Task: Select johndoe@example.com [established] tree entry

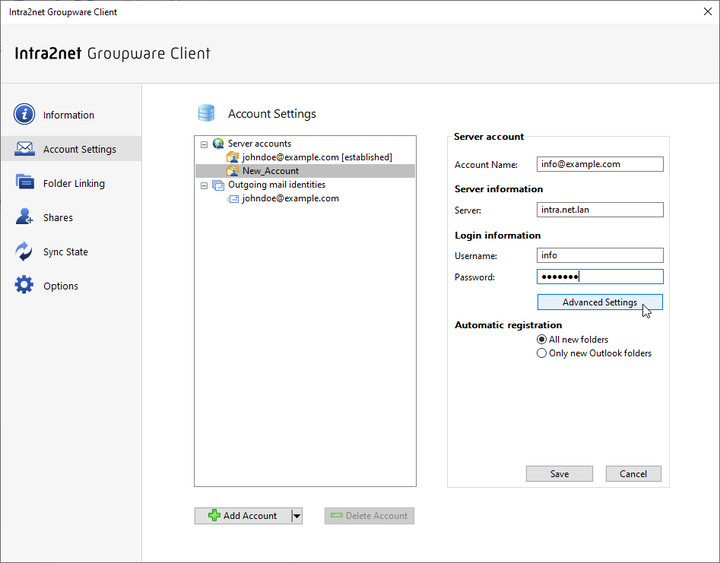Action: click(x=317, y=157)
